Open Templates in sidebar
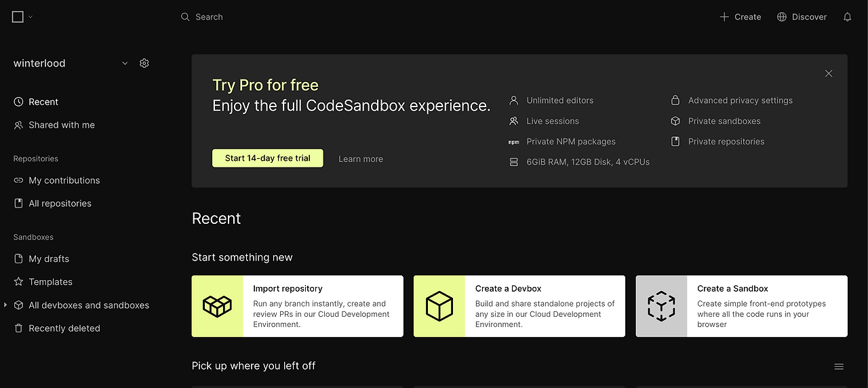Image resolution: width=868 pixels, height=388 pixels. 50,282
